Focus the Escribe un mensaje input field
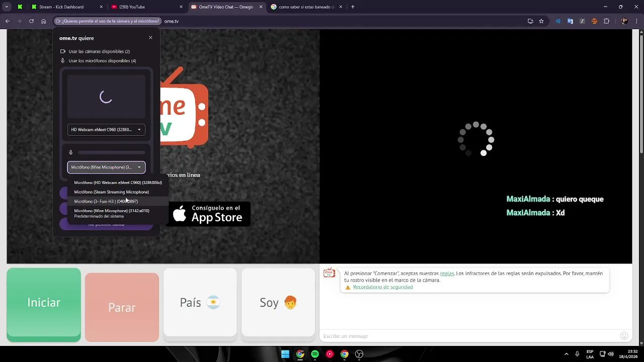The width and height of the screenshot is (644, 362). [x=468, y=336]
